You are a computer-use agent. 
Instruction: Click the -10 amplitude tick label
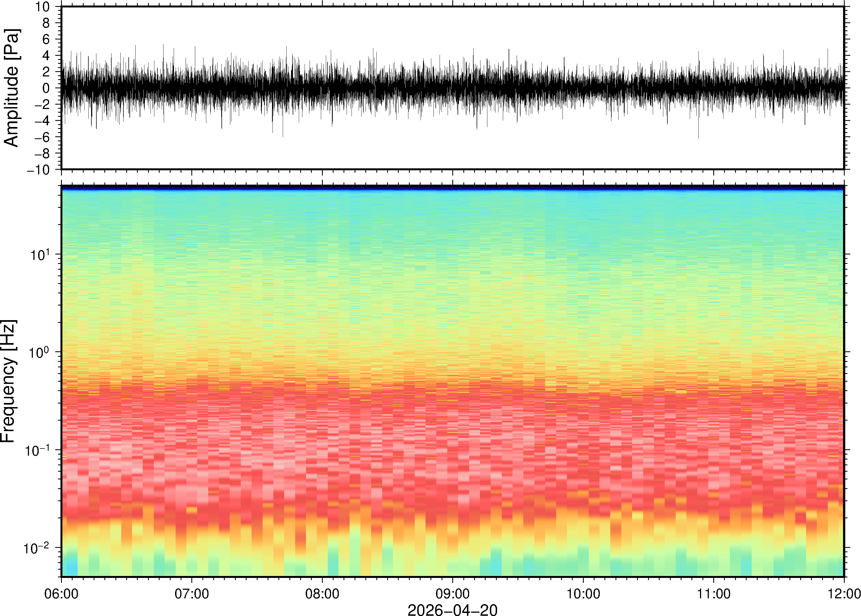click(x=38, y=170)
